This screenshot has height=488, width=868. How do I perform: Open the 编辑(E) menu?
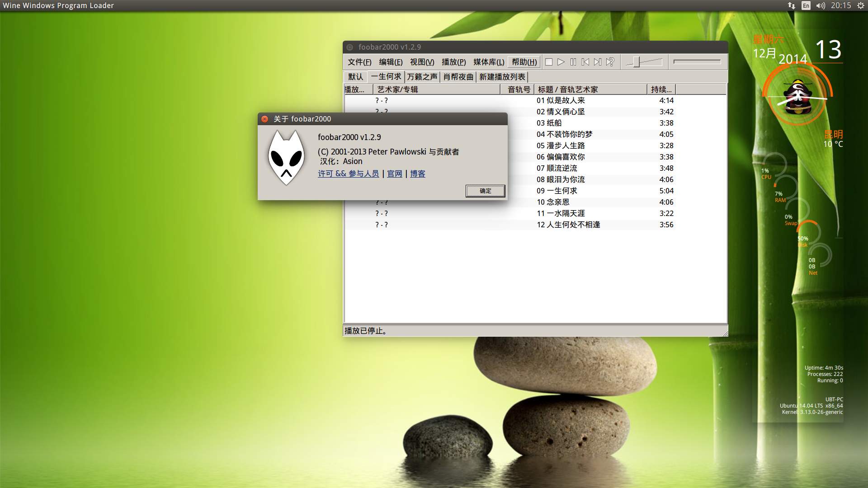click(x=391, y=62)
